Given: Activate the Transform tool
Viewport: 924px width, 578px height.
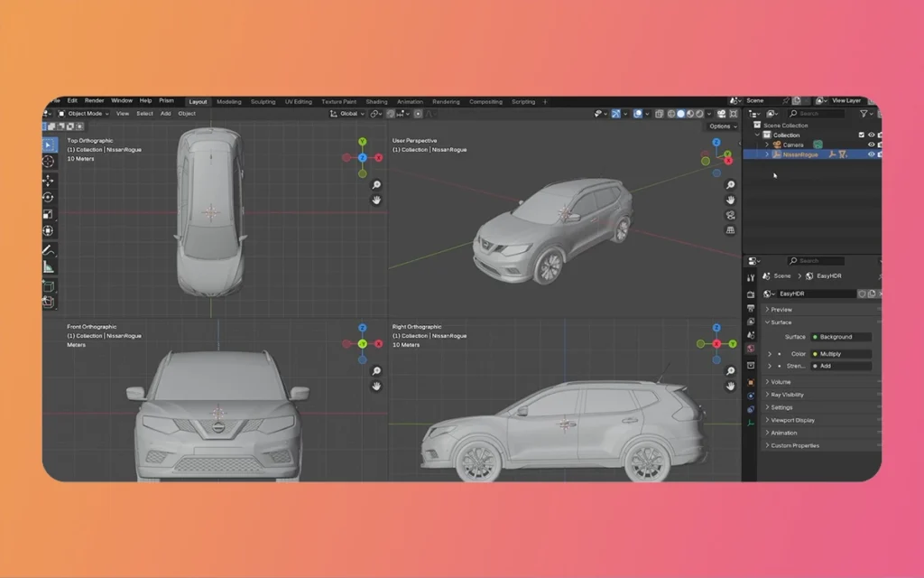Looking at the screenshot, I should click(49, 230).
